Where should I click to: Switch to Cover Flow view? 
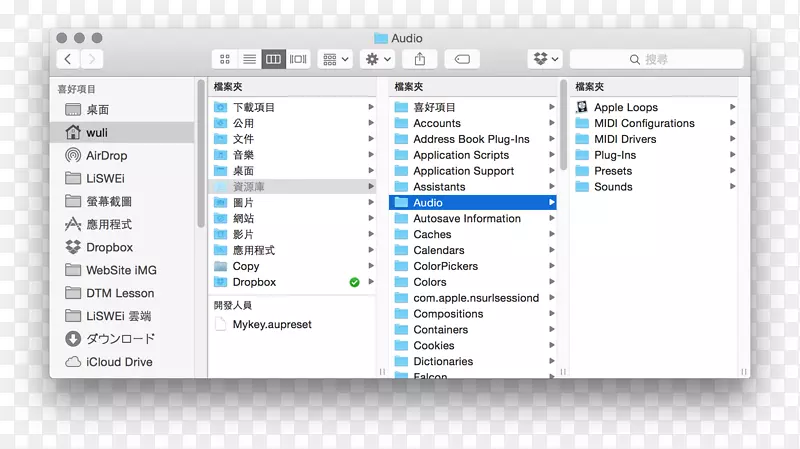(298, 59)
